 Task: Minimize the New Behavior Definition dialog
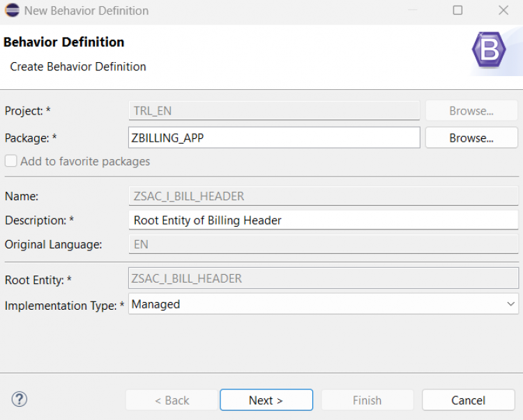point(412,11)
